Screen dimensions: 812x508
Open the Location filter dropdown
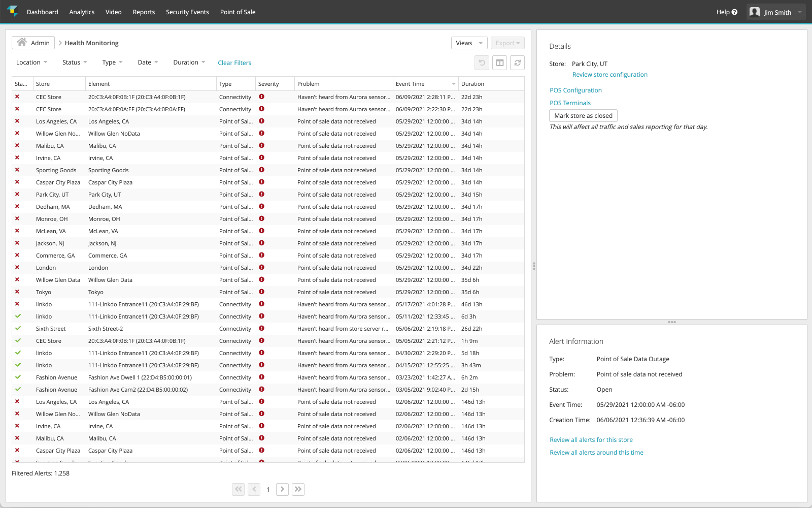click(x=31, y=62)
